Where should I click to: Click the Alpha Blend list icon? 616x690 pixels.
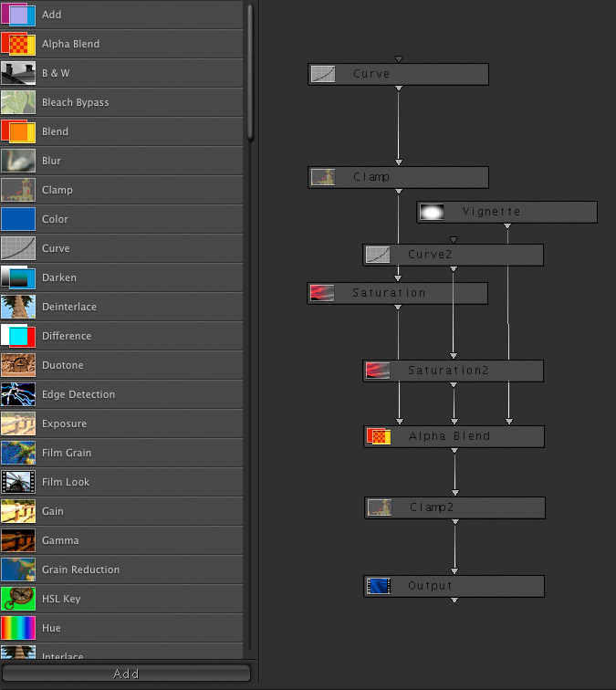pos(18,44)
